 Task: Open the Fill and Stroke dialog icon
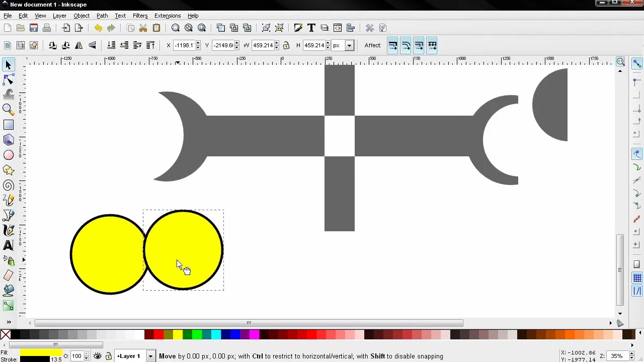(x=298, y=28)
